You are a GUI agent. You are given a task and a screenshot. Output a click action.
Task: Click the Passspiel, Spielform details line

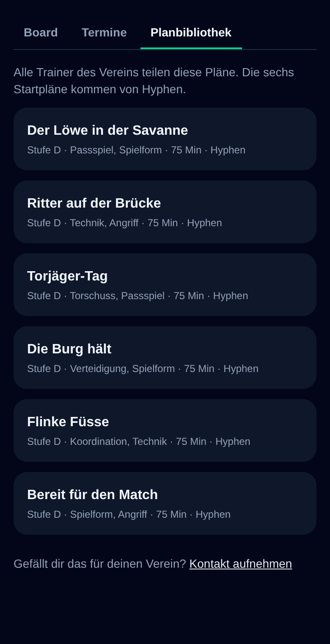click(x=136, y=150)
